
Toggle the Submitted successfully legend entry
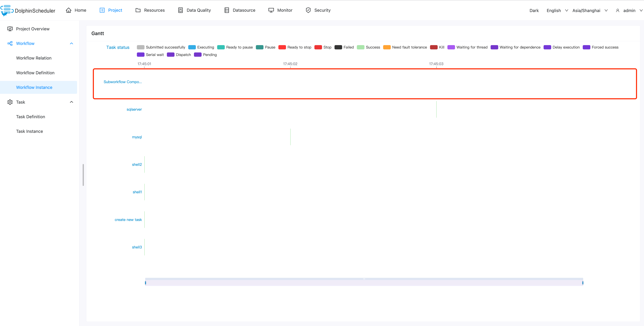[161, 47]
